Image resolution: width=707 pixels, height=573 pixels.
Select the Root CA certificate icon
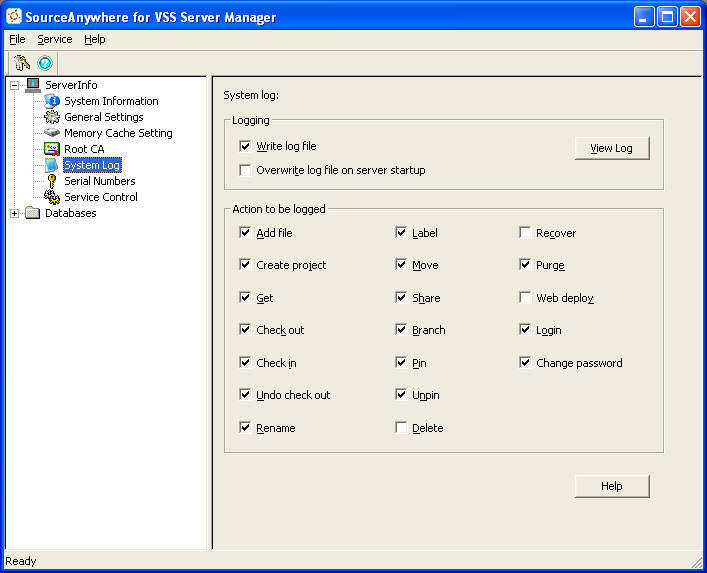click(x=52, y=149)
